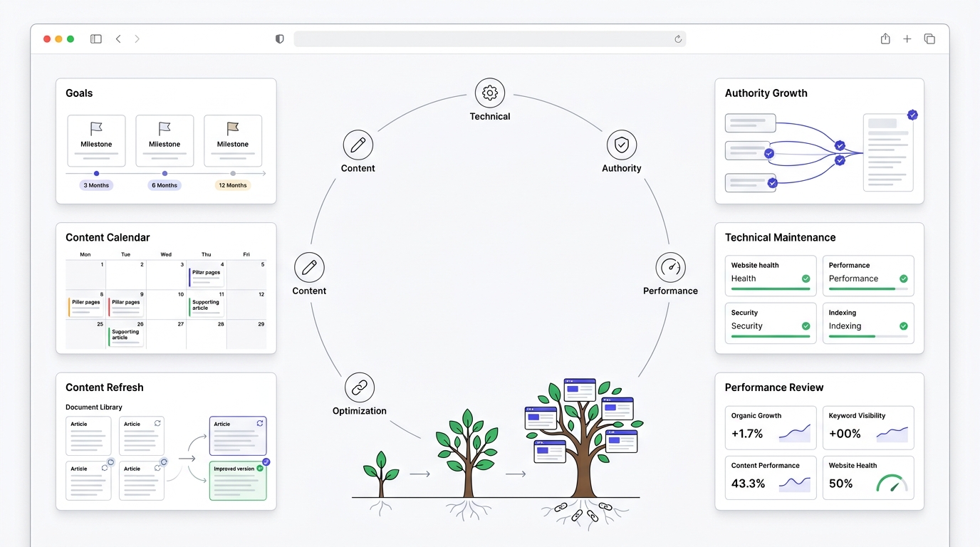Click the Website health progress bar
Viewport: 980px width, 547px height.
tap(770, 289)
